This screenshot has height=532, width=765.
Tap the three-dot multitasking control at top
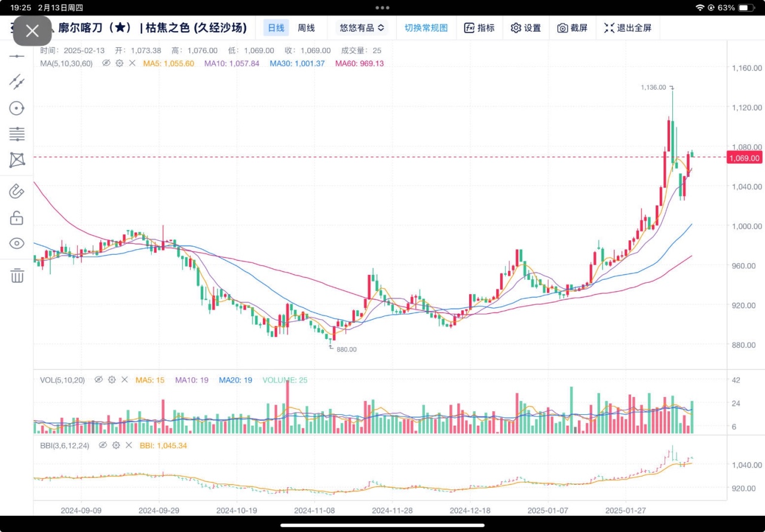(x=382, y=8)
